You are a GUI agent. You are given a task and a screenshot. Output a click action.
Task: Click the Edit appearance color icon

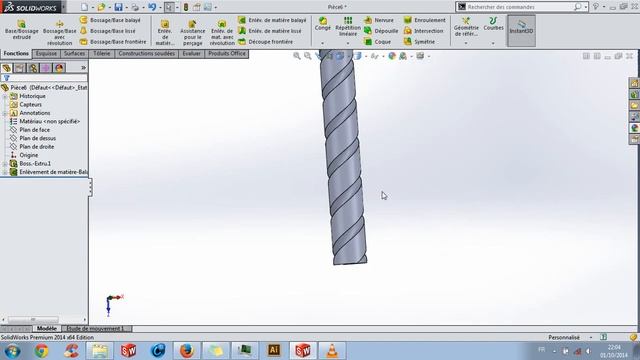pos(392,56)
